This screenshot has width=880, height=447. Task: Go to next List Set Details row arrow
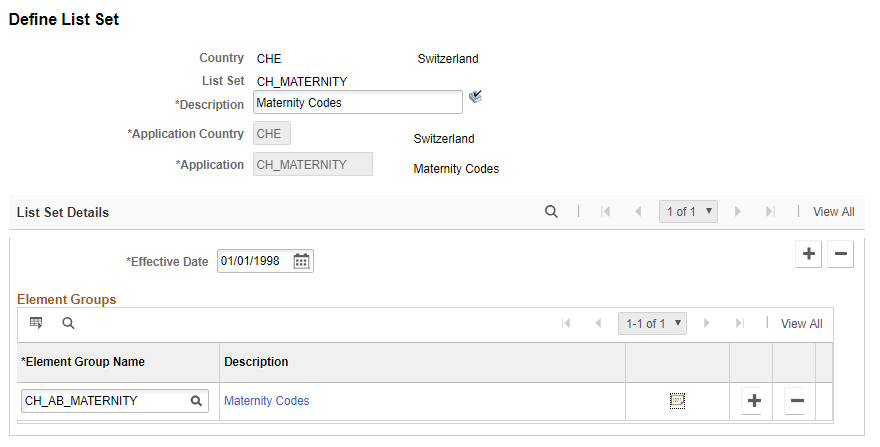[738, 212]
